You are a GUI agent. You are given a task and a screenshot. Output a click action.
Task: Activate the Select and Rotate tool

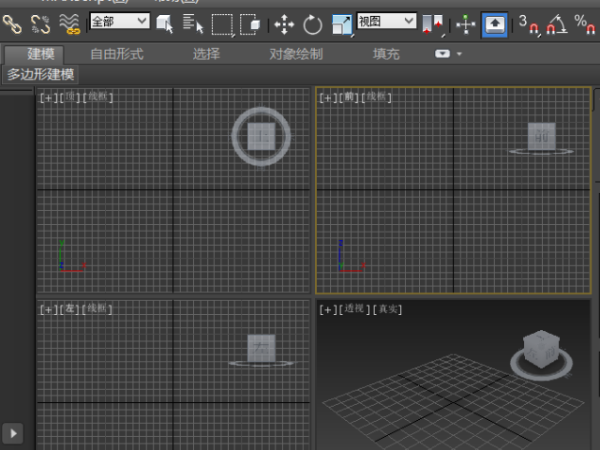click(313, 23)
